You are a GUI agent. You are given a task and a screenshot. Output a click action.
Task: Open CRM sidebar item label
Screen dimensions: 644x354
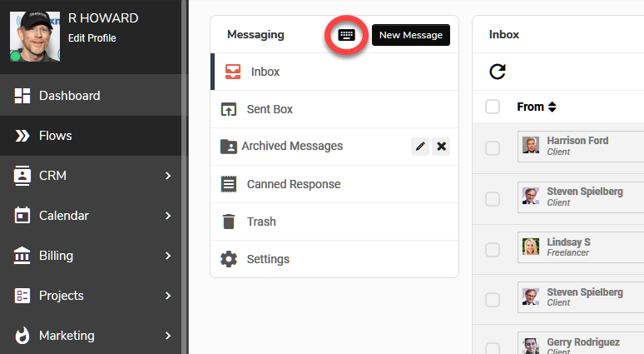52,176
